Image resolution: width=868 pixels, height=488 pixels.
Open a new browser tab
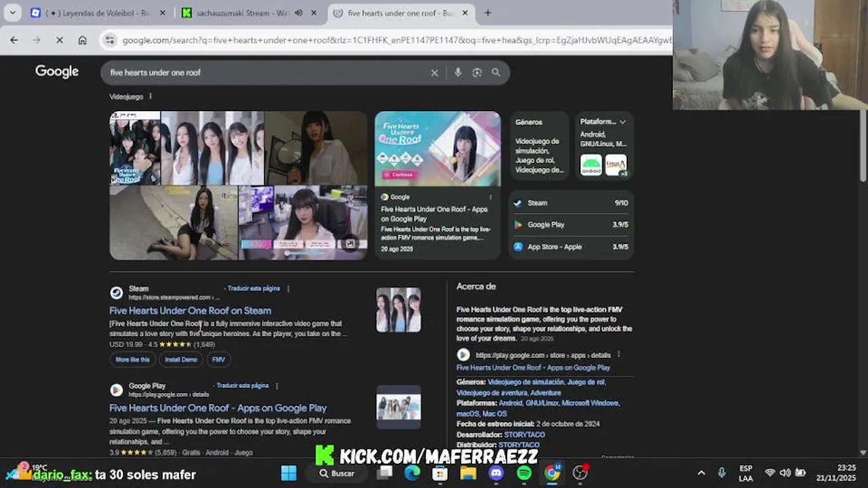[x=488, y=13]
